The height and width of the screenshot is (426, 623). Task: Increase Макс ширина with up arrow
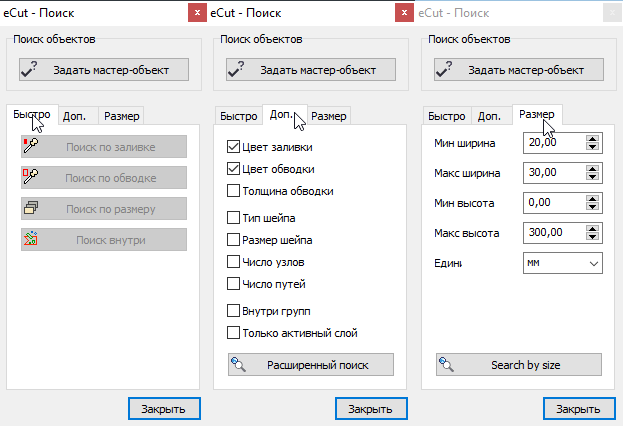[x=592, y=169]
